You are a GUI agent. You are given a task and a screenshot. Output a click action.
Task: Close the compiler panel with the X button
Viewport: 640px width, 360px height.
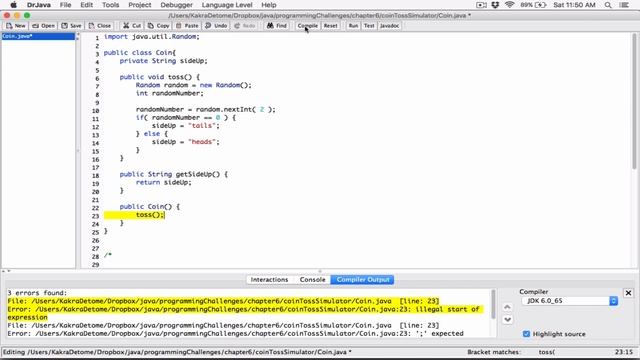point(628,293)
